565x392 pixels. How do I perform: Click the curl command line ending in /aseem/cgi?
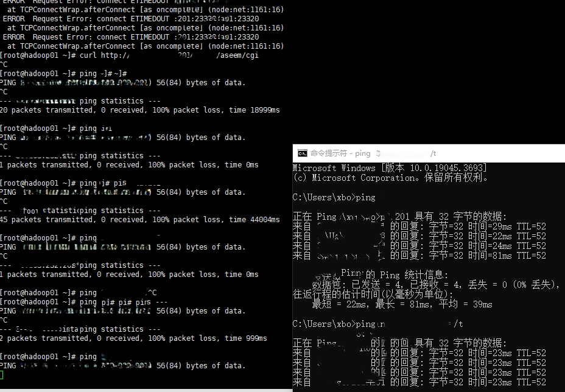pyautogui.click(x=129, y=55)
